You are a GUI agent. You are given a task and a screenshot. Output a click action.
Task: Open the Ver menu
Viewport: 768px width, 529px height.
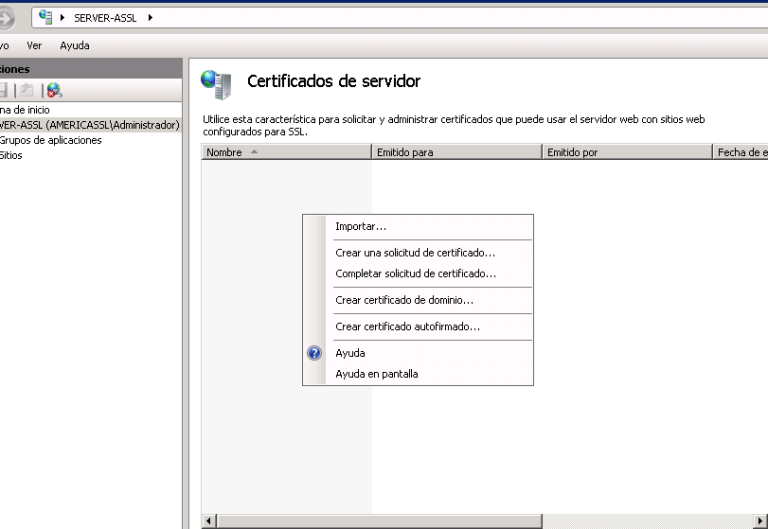35,45
